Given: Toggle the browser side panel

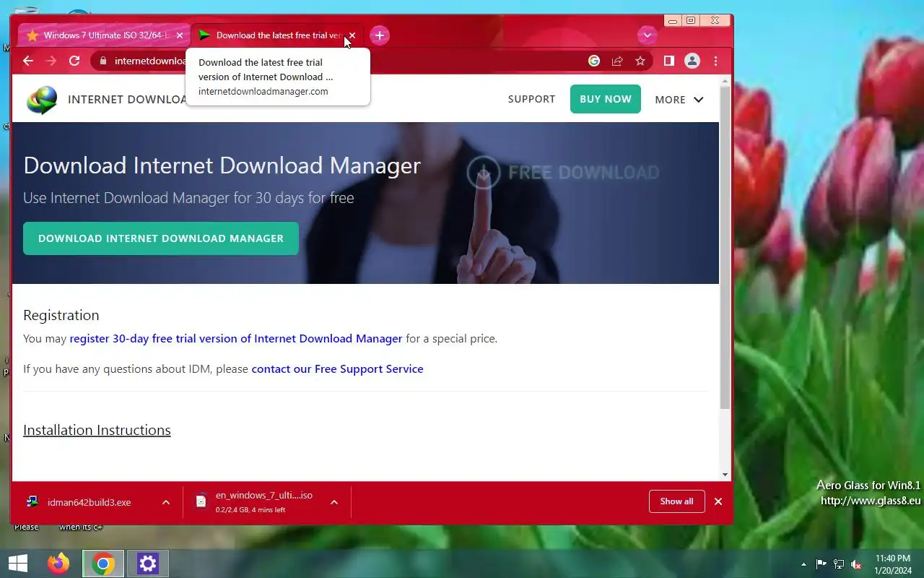Looking at the screenshot, I should (x=669, y=61).
